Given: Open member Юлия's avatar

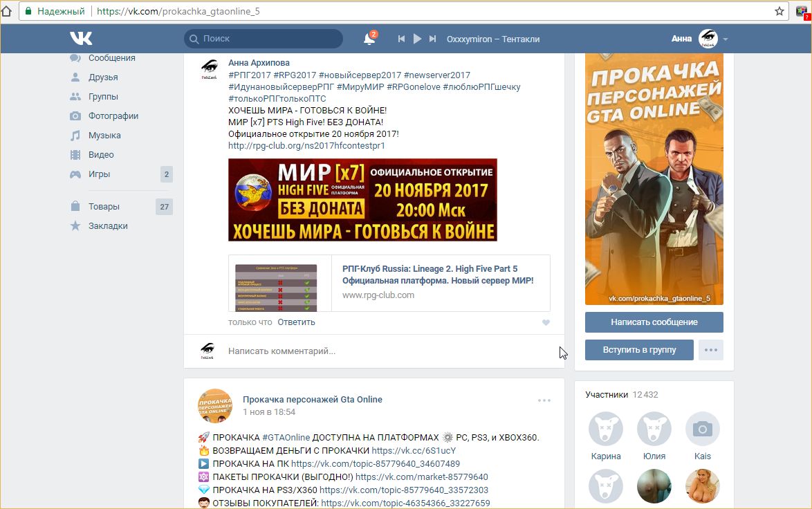Looking at the screenshot, I should tap(654, 429).
